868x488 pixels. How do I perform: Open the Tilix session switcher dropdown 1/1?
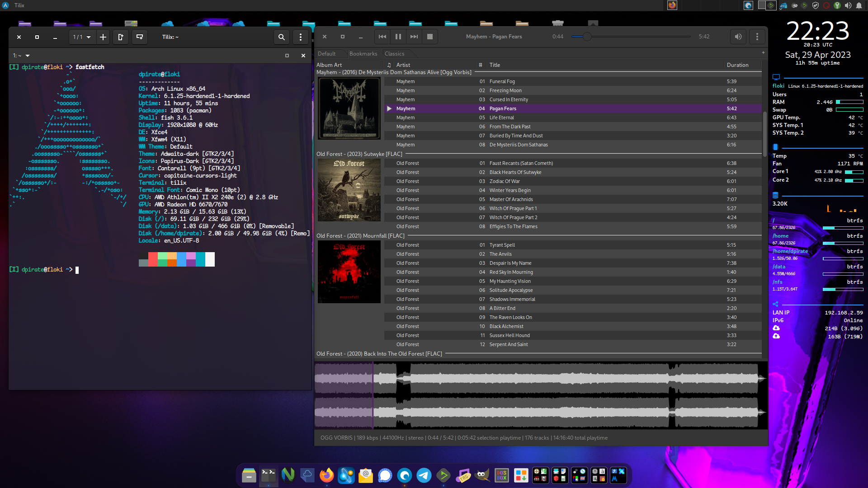82,37
